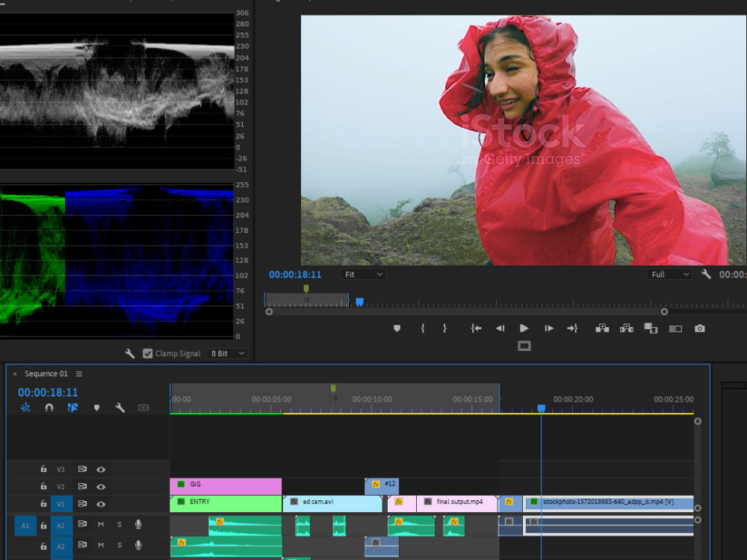The image size is (747, 560).
Task: Toggle the multi-camera view icon
Action: (x=675, y=329)
